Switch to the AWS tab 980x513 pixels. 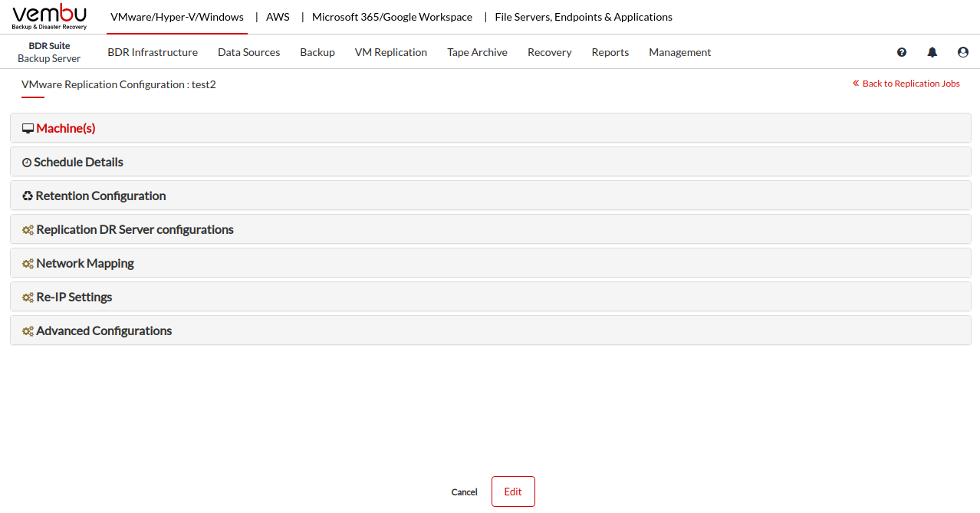click(x=278, y=17)
